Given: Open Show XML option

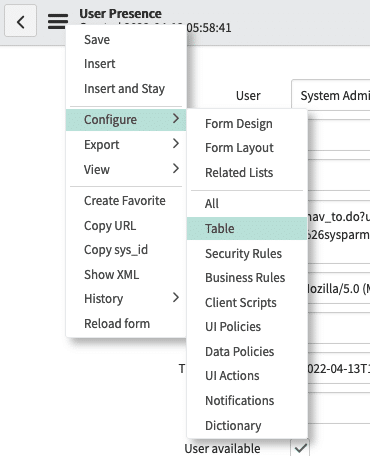Looking at the screenshot, I should [x=126, y=275].
